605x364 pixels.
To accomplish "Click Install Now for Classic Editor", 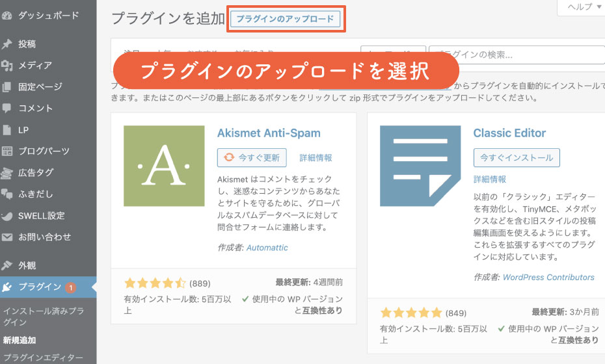I will (x=517, y=157).
